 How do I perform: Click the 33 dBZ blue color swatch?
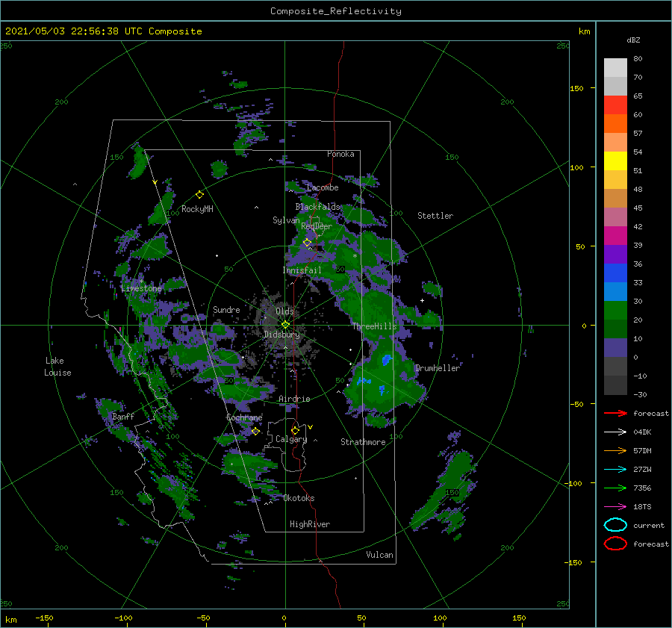(615, 291)
